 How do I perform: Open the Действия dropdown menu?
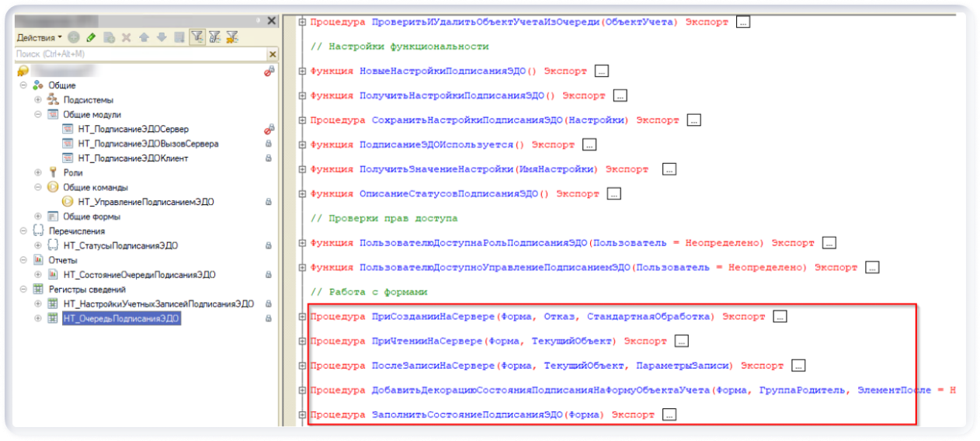(x=40, y=37)
